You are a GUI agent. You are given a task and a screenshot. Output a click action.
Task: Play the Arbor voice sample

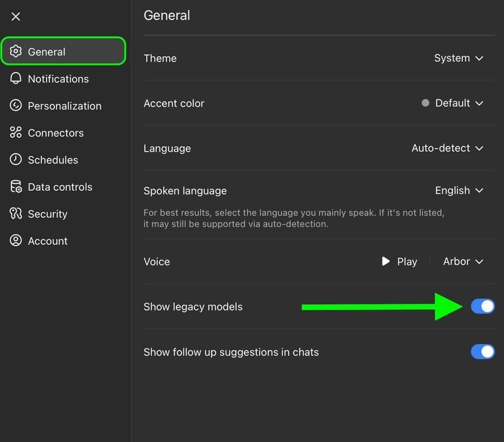399,261
